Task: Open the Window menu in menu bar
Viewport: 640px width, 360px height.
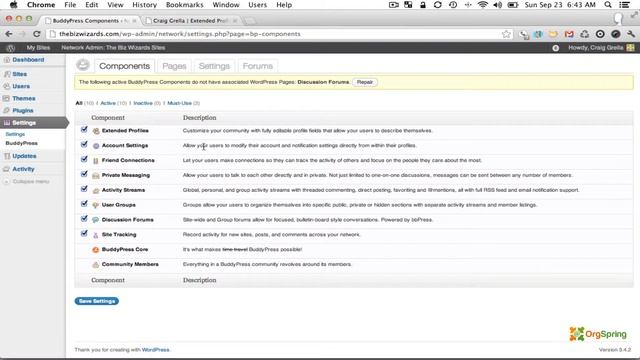Action: 226,5
